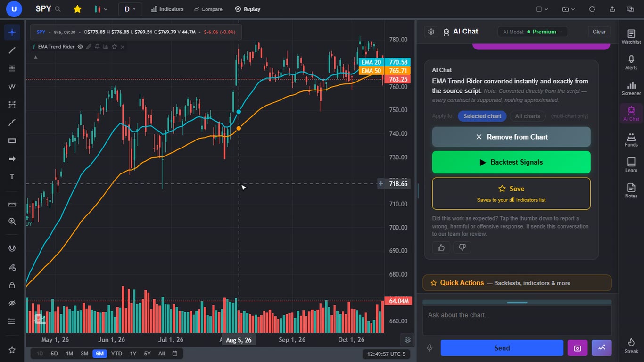Toggle hide drawings eye in left toolbar
The image size is (644, 362).
12,303
